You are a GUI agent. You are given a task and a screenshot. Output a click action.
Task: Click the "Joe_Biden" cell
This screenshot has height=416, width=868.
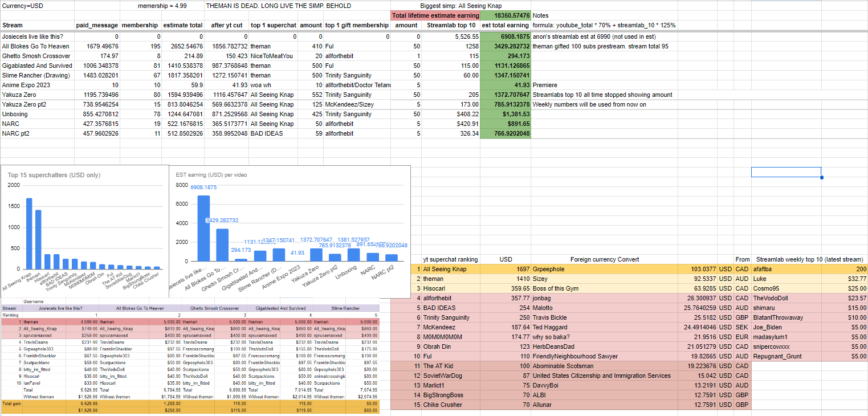pos(786,327)
